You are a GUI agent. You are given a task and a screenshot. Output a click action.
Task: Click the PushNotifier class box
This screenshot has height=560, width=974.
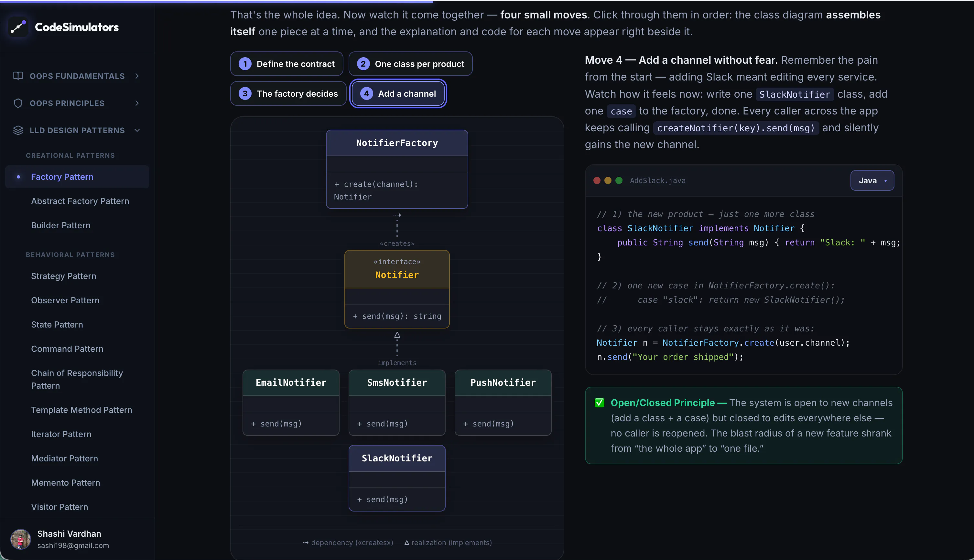click(x=503, y=403)
